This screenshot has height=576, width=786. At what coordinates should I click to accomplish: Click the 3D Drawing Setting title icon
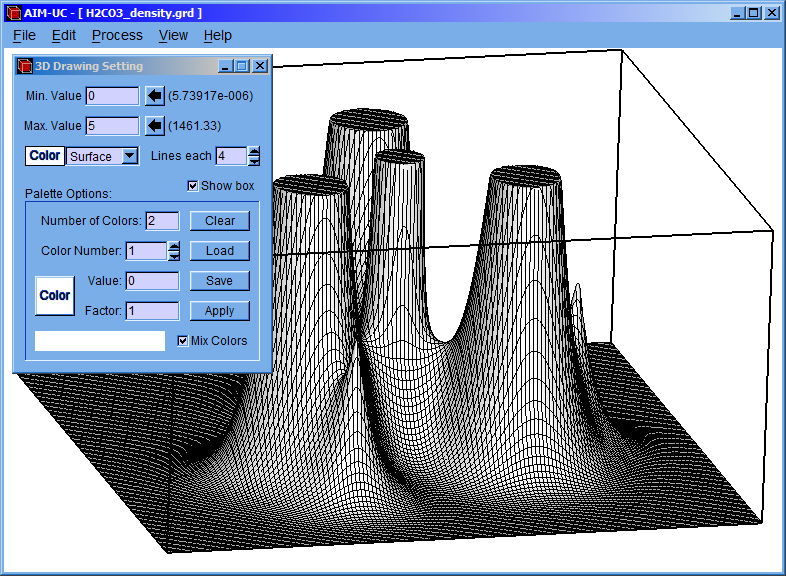coord(25,66)
